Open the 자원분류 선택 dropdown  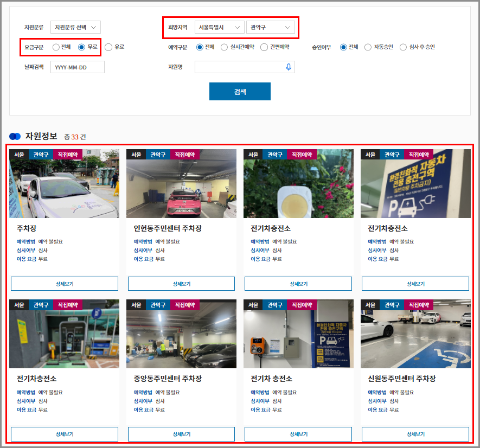click(x=75, y=27)
